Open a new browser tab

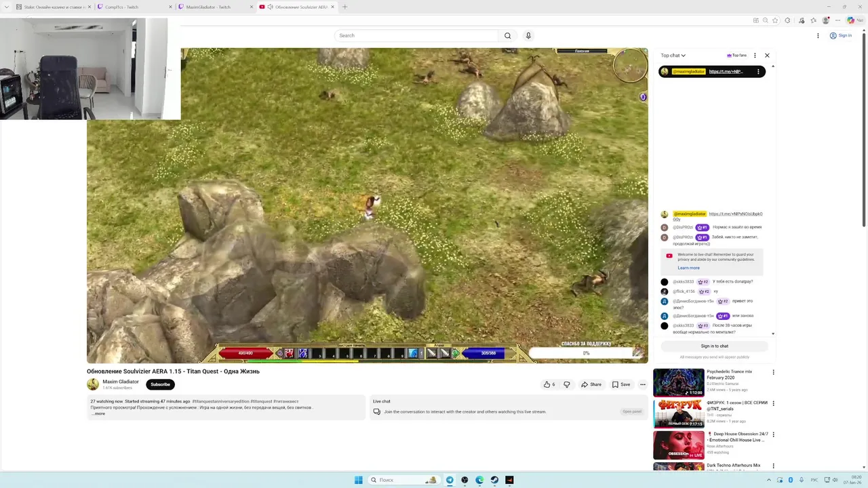[x=344, y=7]
